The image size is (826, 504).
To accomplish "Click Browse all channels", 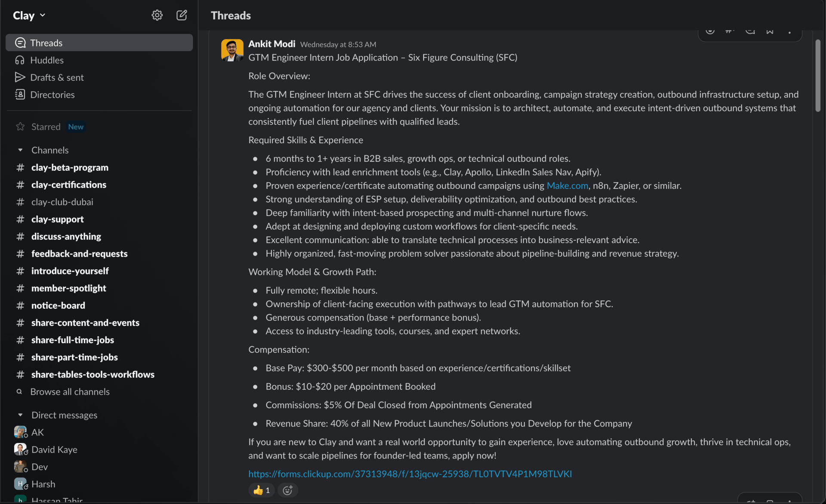I will (x=70, y=392).
